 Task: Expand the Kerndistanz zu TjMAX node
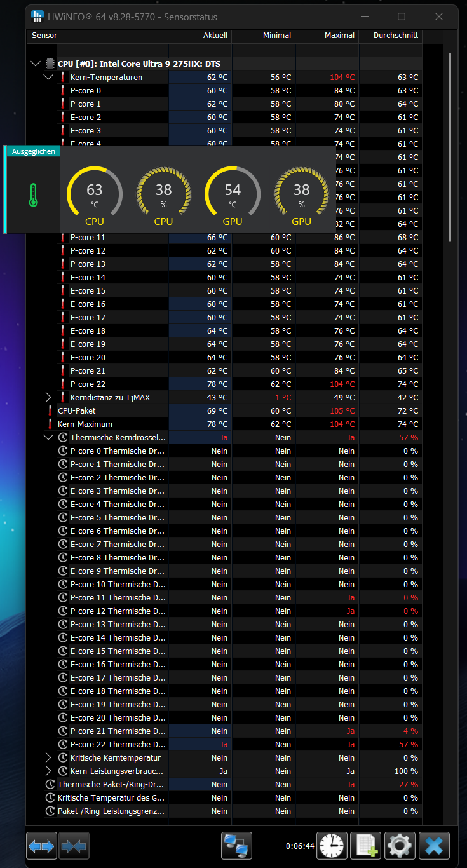pos(48,397)
